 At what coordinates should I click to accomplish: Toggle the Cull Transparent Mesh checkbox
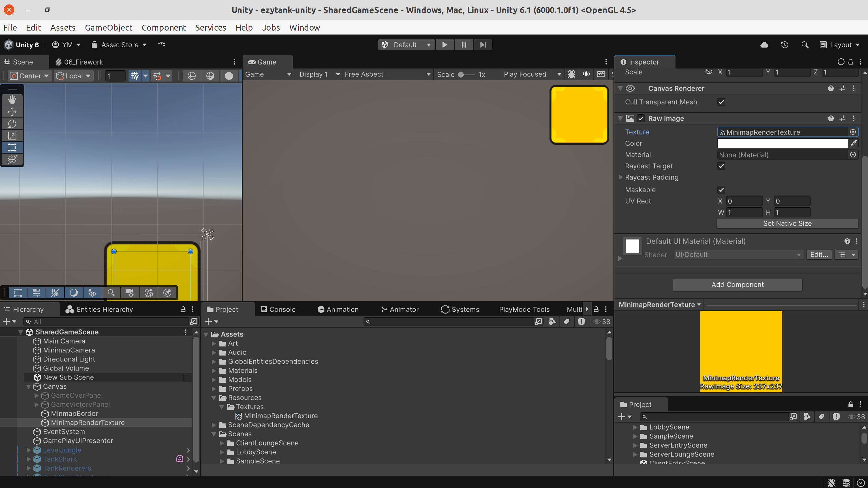click(x=721, y=102)
